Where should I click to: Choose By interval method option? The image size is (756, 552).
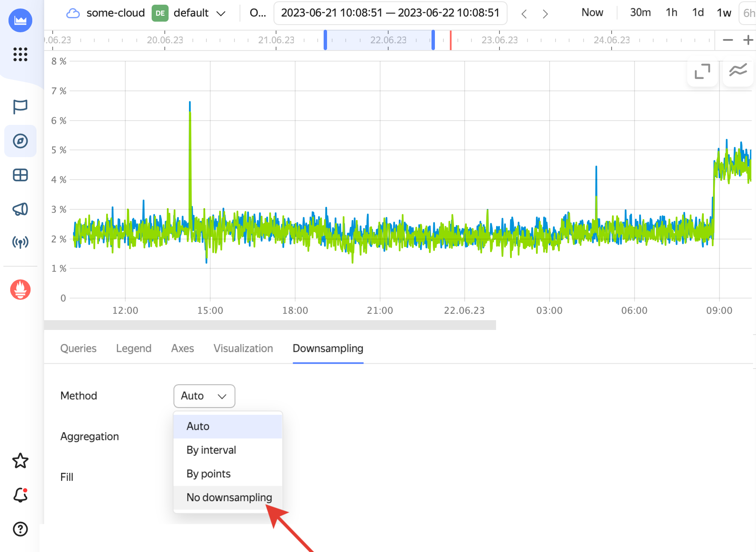[x=211, y=450]
